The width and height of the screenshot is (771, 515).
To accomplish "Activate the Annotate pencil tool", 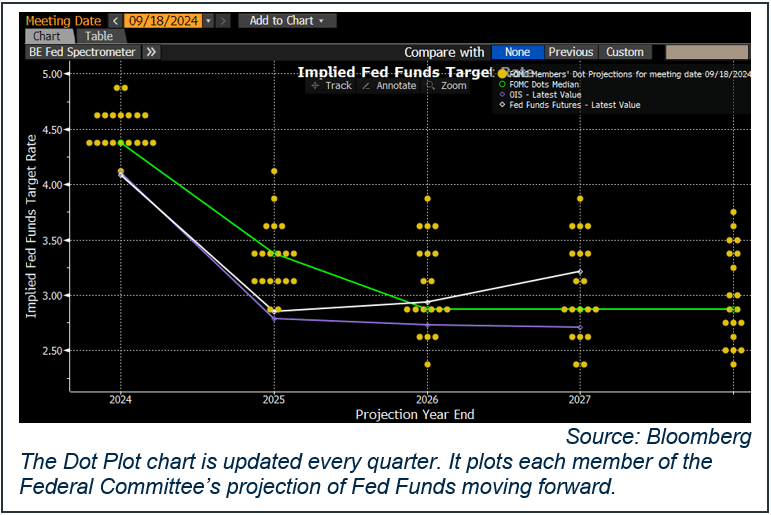I will point(389,86).
